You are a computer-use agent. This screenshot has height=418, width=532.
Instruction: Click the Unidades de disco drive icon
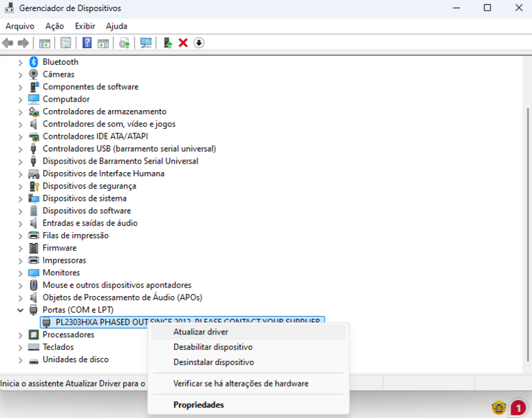(33, 360)
